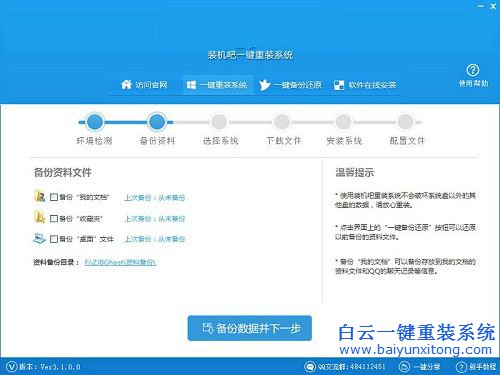Tick the 备份 "桌面" 文件 checkbox
Viewport: 500px width, 375px height.
tap(54, 239)
